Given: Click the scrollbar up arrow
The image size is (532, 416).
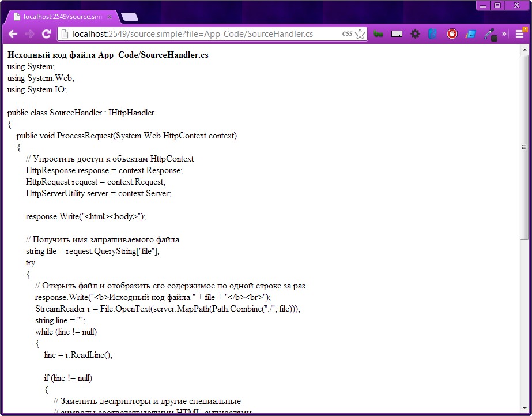Looking at the screenshot, I should coord(524,50).
